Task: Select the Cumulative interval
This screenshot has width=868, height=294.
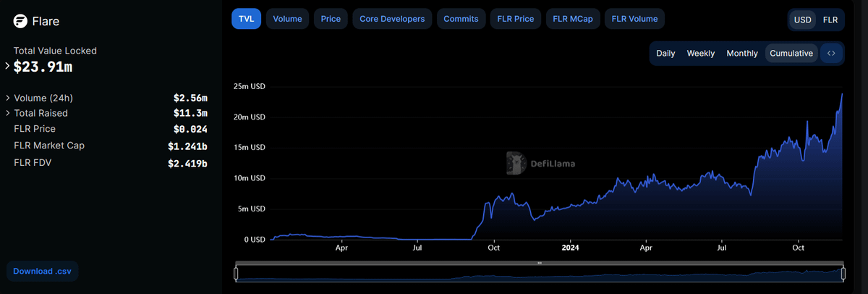Action: pos(791,54)
